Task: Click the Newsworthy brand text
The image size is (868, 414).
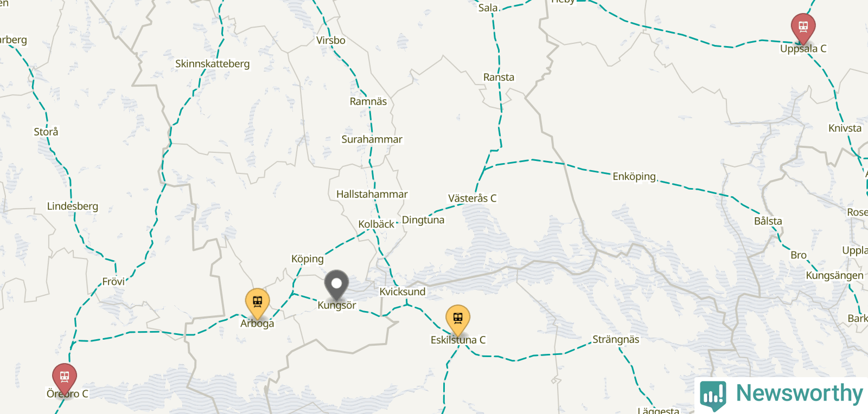Action: [799, 393]
